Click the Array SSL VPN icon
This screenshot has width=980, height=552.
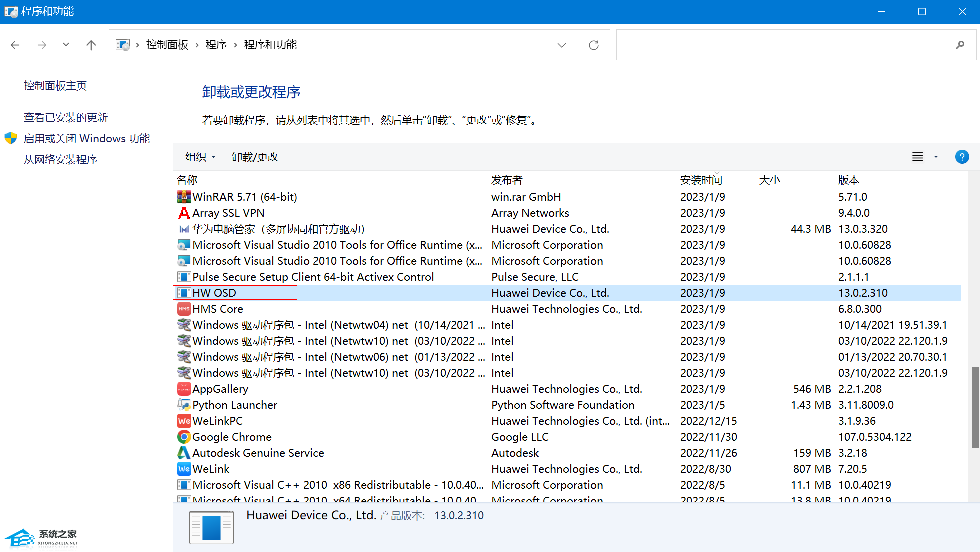point(184,213)
